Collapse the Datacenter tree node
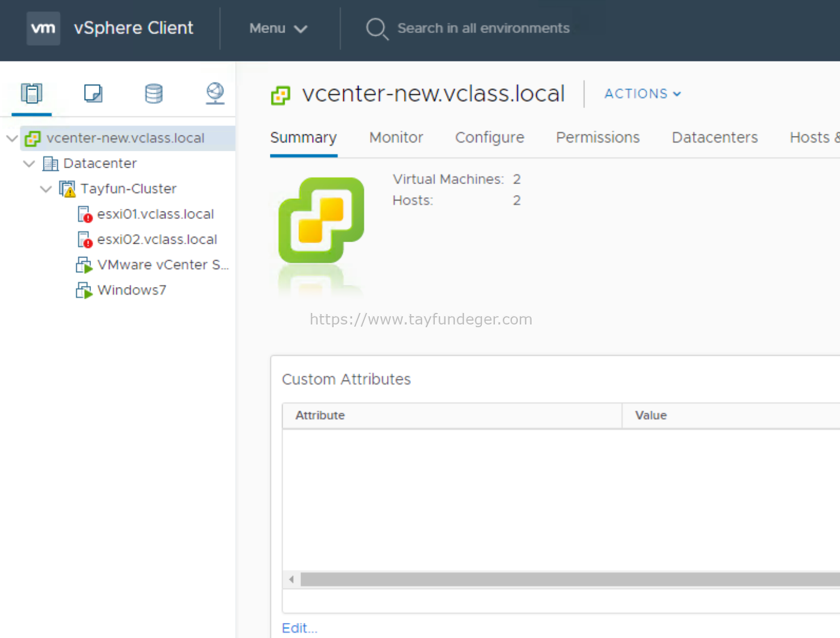840x638 pixels. tap(28, 164)
